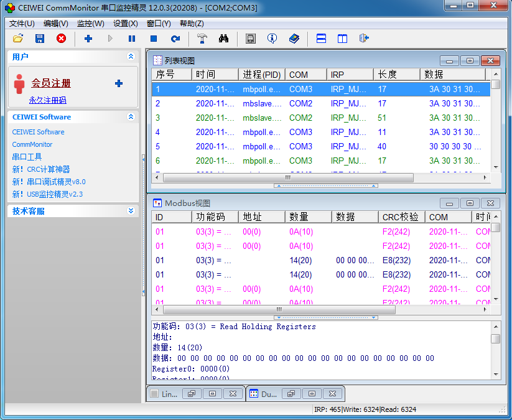
Task: Click the detail text pane scroll-down arrow
Action: tap(496, 375)
